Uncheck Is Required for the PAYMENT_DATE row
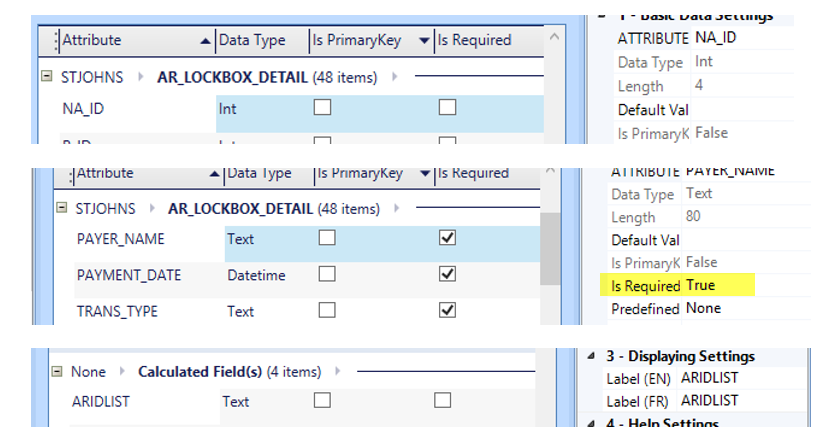Screen dimensions: 831x444 (447, 274)
